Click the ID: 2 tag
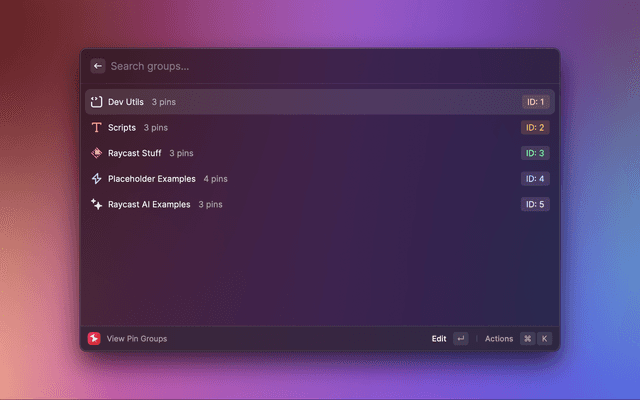 (x=535, y=128)
